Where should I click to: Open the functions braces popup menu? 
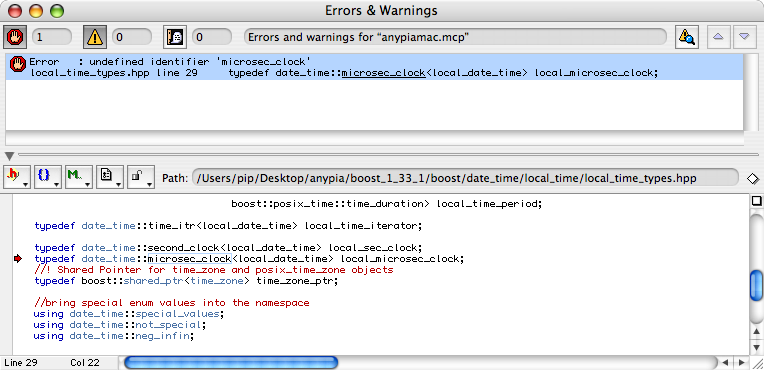click(48, 177)
